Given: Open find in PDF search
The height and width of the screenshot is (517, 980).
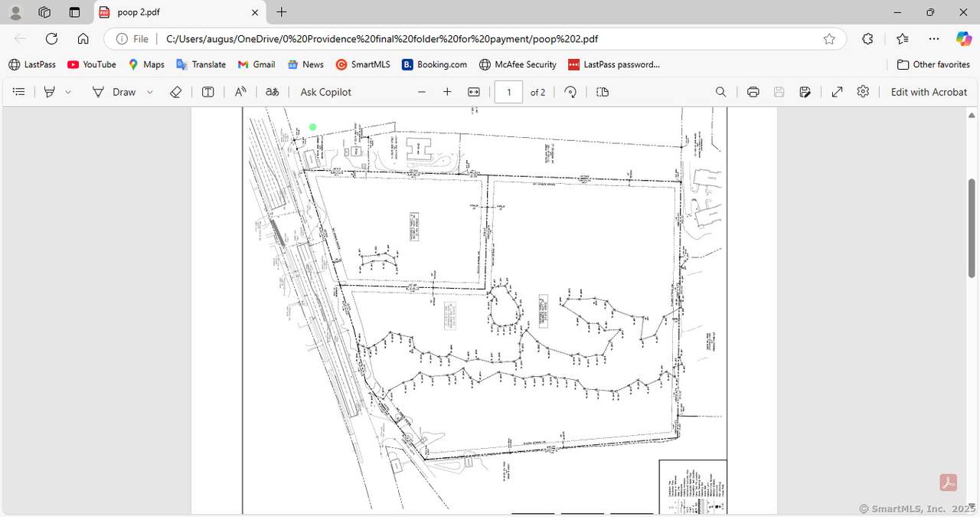Looking at the screenshot, I should coord(720,92).
